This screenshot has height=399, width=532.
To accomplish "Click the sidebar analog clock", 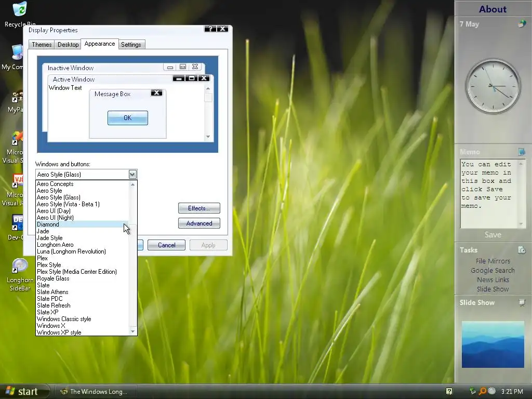I will (493, 87).
